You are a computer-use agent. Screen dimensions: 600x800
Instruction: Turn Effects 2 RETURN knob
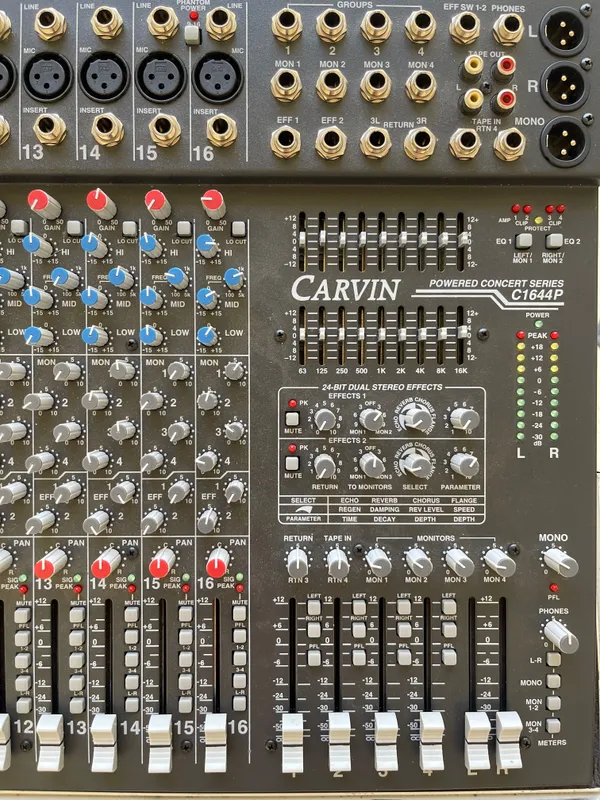tap(324, 465)
